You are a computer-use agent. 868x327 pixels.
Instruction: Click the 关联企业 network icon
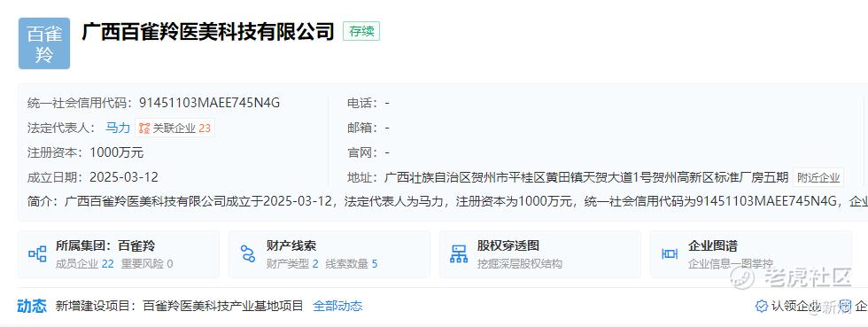(144, 128)
